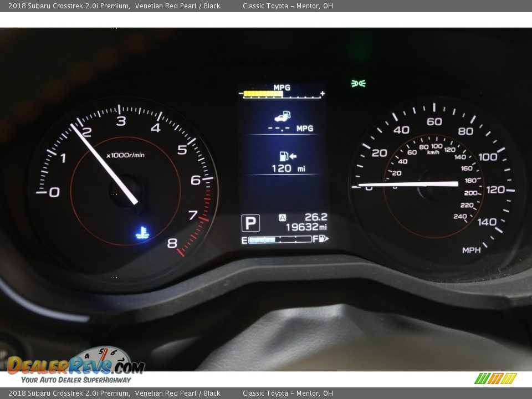The height and width of the screenshot is (399, 532).
Task: Click the white tachometer needle
Action: point(104,164)
